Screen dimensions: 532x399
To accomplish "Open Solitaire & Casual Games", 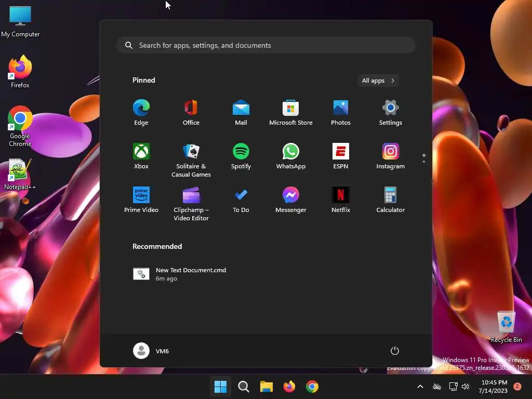I will pyautogui.click(x=191, y=160).
